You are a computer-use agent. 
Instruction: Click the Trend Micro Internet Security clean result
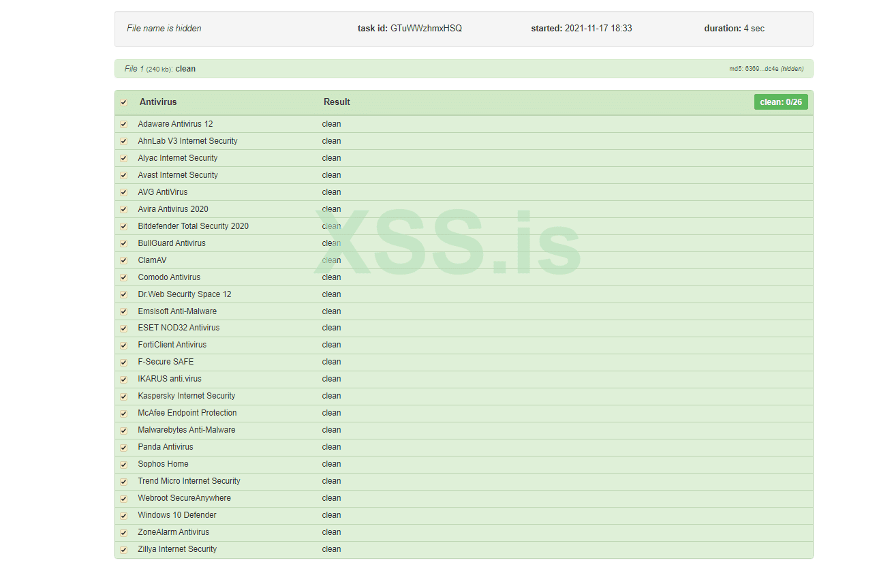tap(332, 481)
